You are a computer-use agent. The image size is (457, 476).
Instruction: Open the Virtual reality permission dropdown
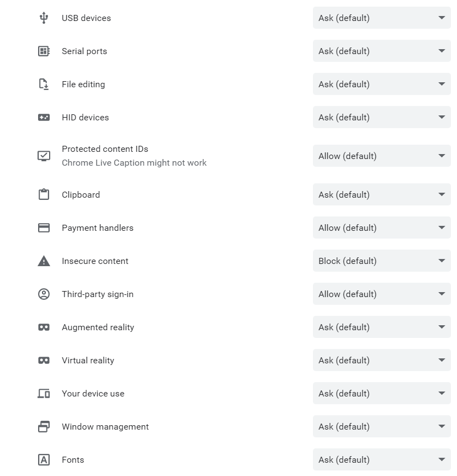(381, 361)
